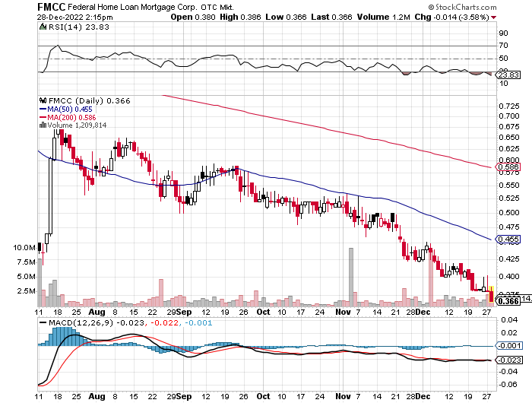The width and height of the screenshot is (532, 403).
Task: Click the RSI 23.83 axis value tag
Action: coord(508,75)
